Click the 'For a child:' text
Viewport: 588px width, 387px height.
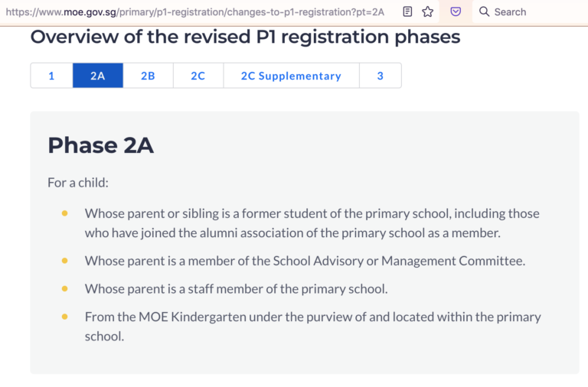[x=78, y=183]
